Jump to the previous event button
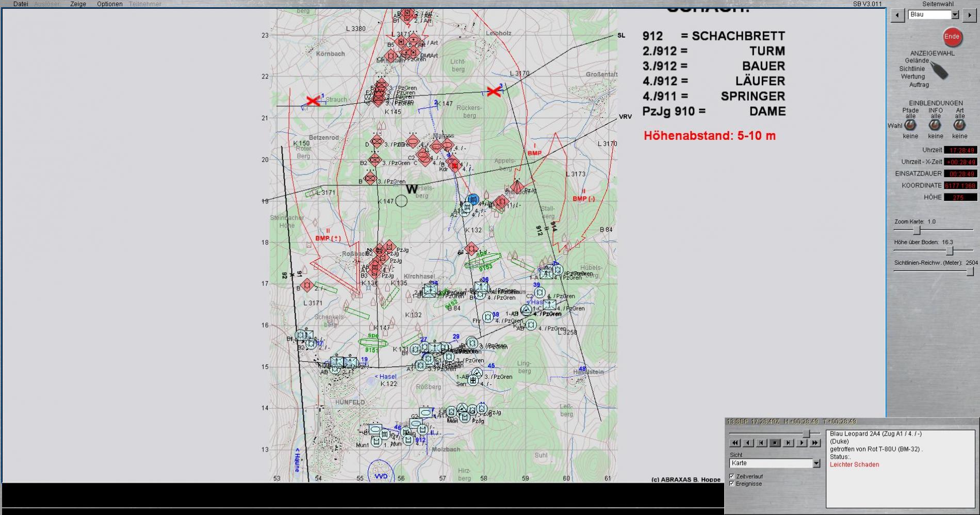This screenshot has width=980, height=515. coord(761,443)
